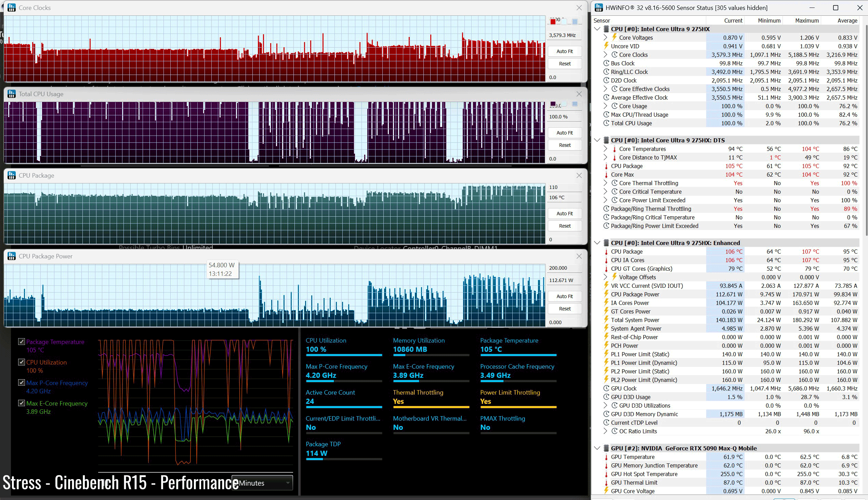The width and height of the screenshot is (868, 500).
Task: Click Auto Fit in the Core Clocks graph
Action: [565, 51]
